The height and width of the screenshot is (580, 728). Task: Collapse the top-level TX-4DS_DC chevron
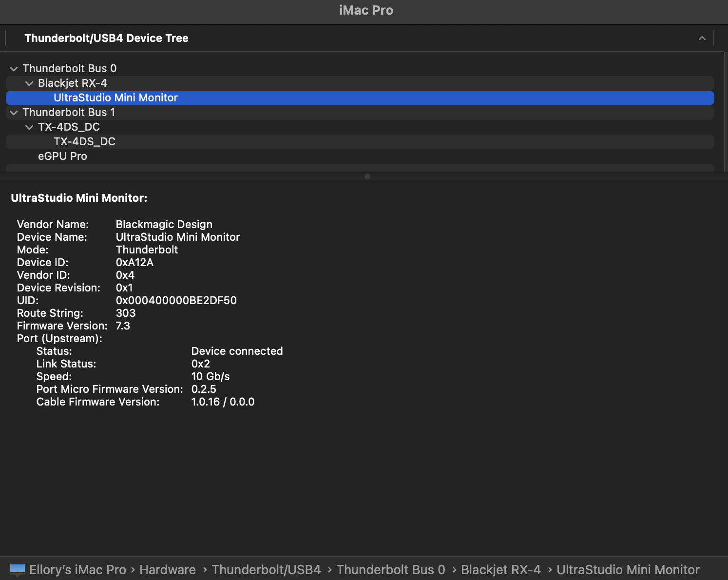pos(29,127)
